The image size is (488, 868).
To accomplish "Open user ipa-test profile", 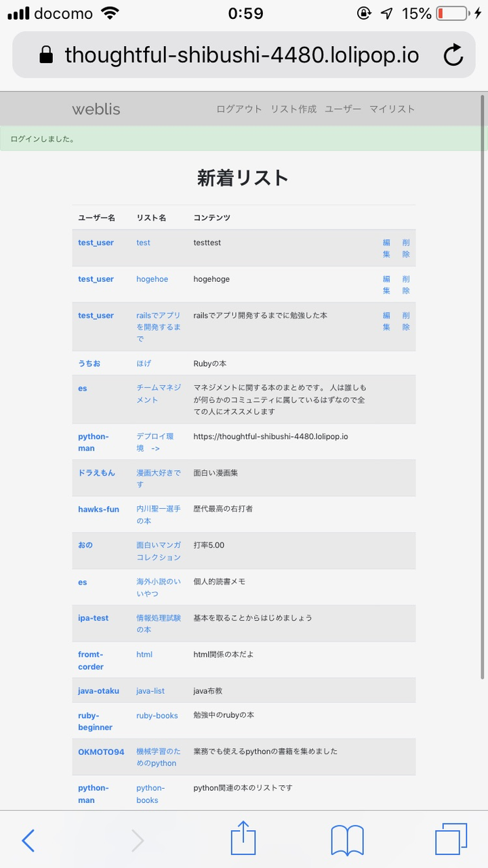I will point(94,618).
